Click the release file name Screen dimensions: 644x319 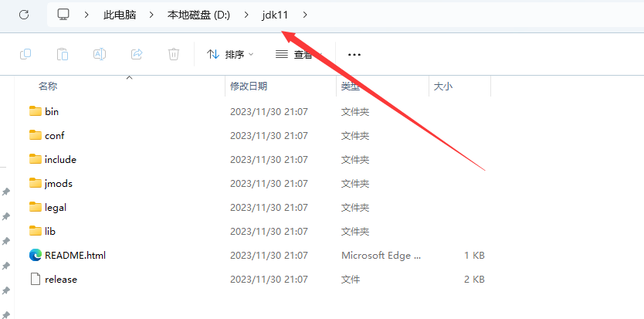click(x=61, y=279)
